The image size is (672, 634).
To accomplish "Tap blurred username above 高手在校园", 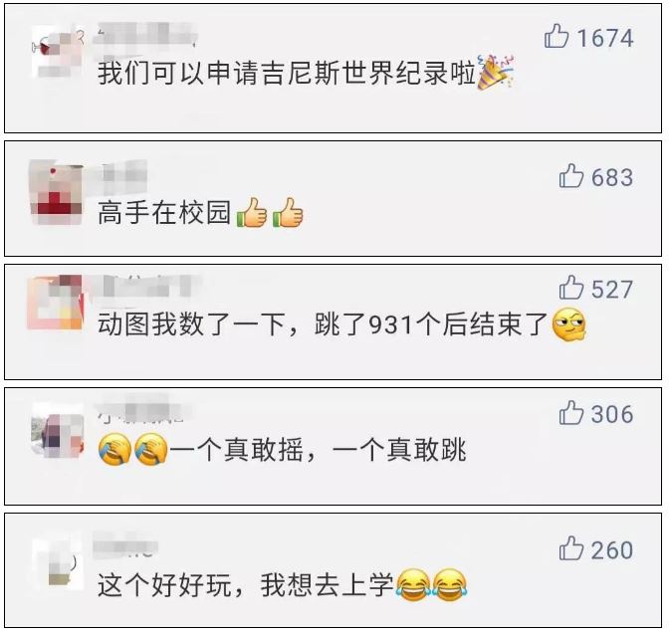I will click(120, 175).
